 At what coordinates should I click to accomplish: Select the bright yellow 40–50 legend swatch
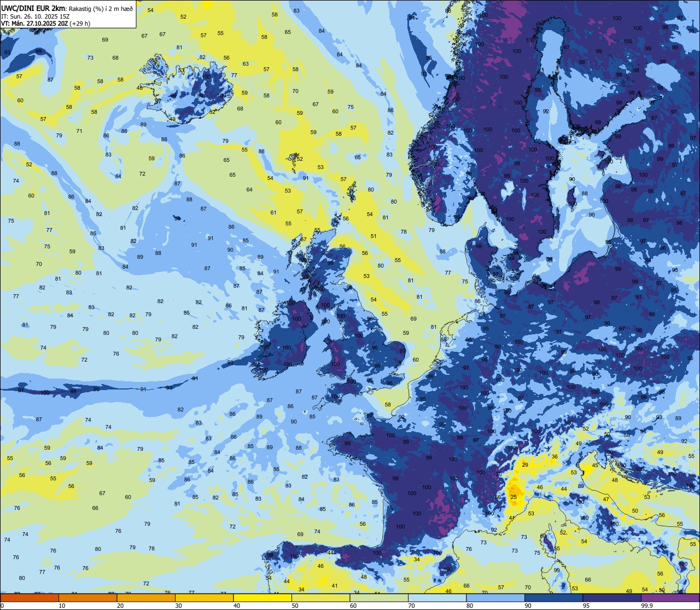pyautogui.click(x=262, y=597)
